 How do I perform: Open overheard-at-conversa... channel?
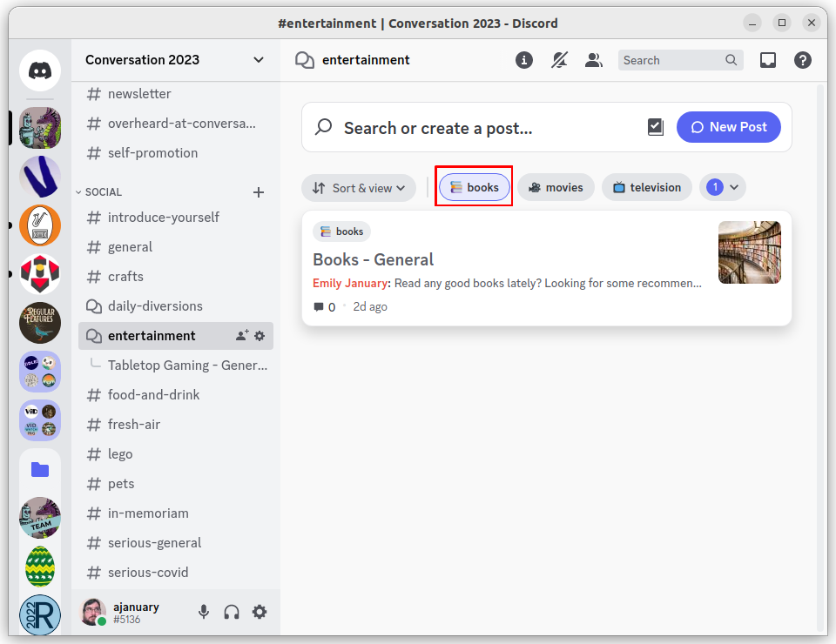[176, 124]
